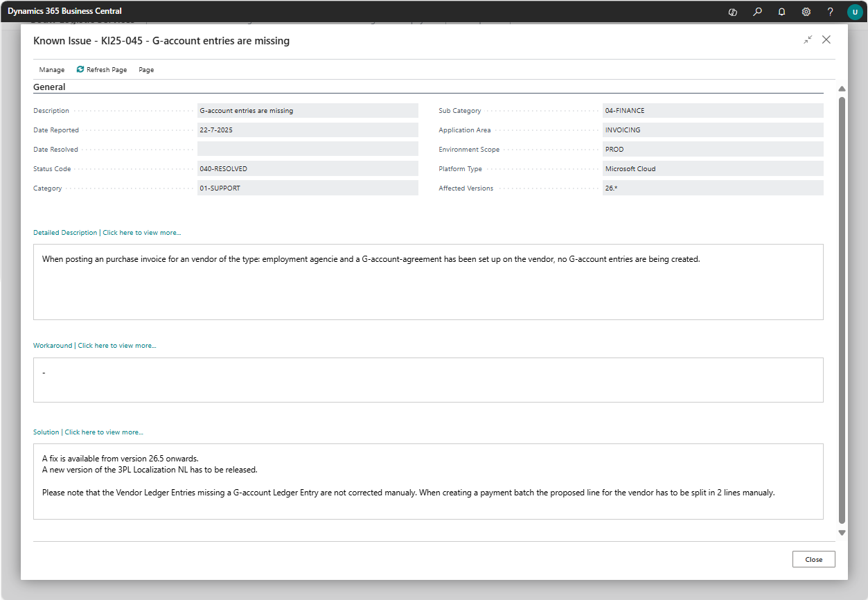Click the scrollbar down arrow

pos(842,533)
